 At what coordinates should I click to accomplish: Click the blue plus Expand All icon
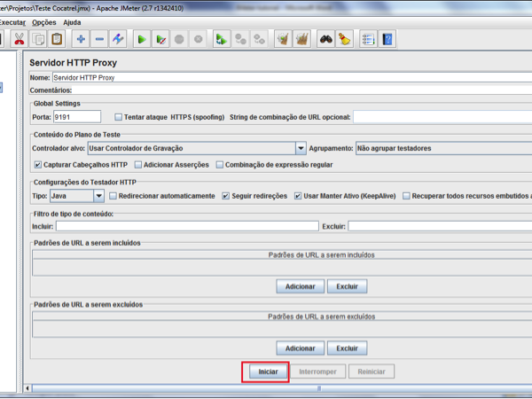coord(81,39)
